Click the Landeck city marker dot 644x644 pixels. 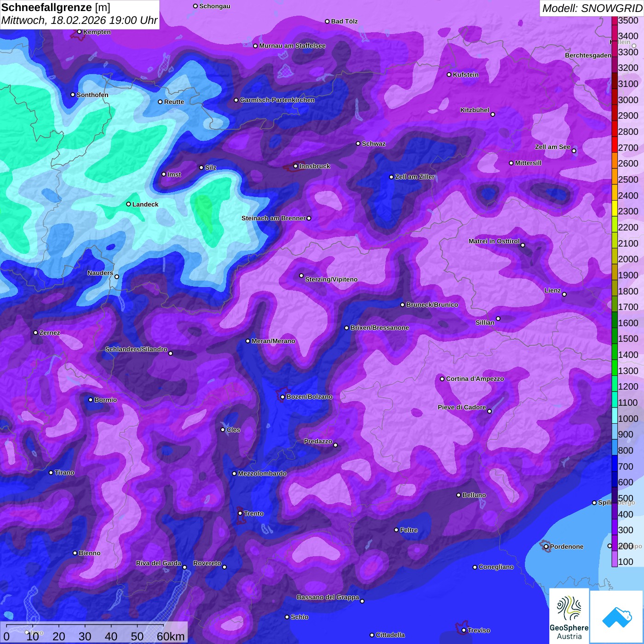coord(129,204)
